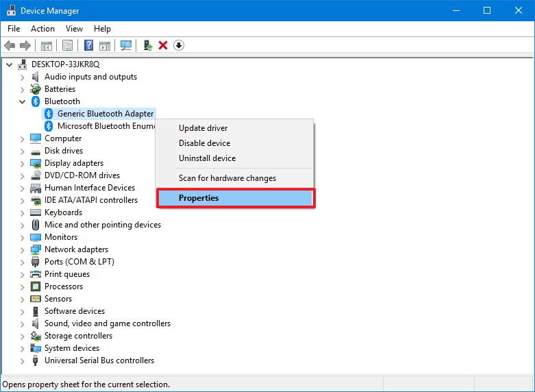
Task: Expand the Network adapters category
Action: [23, 249]
